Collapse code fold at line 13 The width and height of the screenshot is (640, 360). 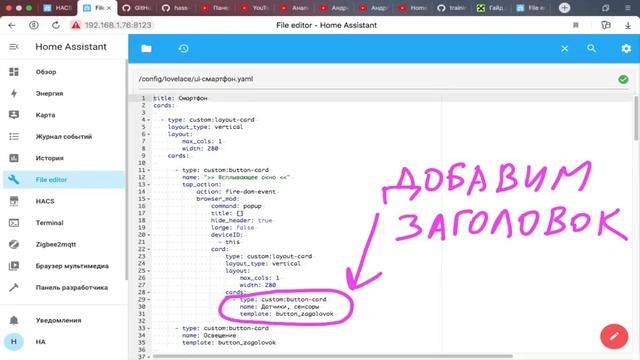coord(149,184)
